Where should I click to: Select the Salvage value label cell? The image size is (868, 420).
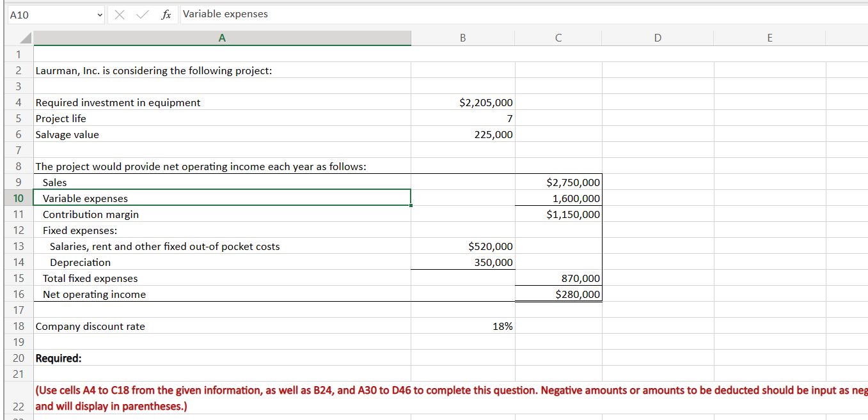pos(222,134)
